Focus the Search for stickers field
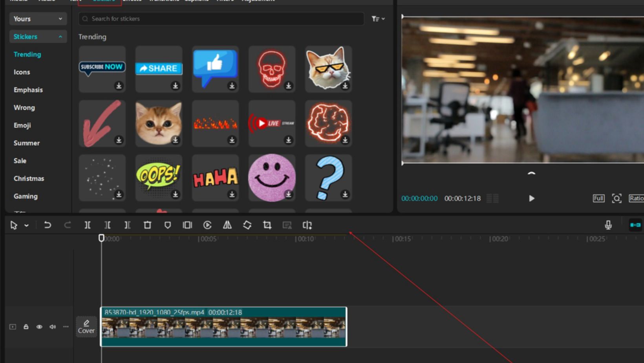 [x=221, y=19]
